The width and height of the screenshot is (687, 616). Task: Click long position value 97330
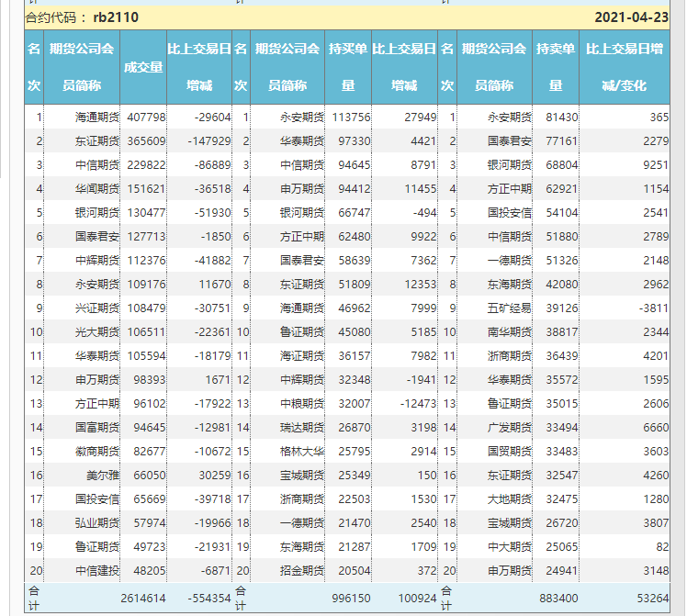coord(355,141)
